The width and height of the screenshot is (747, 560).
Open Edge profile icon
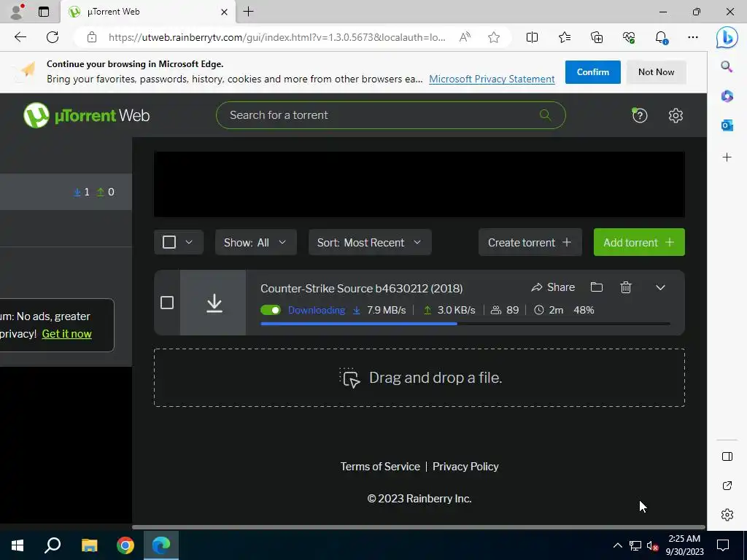tap(18, 12)
